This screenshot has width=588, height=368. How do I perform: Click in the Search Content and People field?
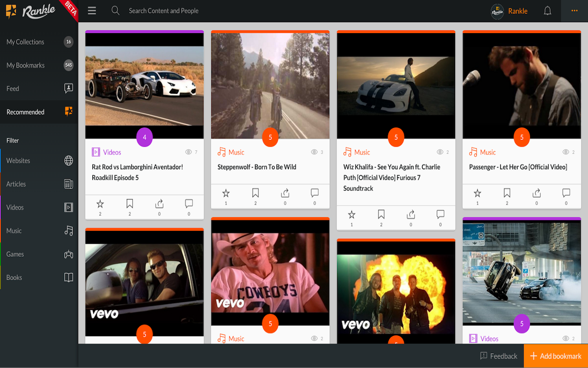[x=164, y=11]
